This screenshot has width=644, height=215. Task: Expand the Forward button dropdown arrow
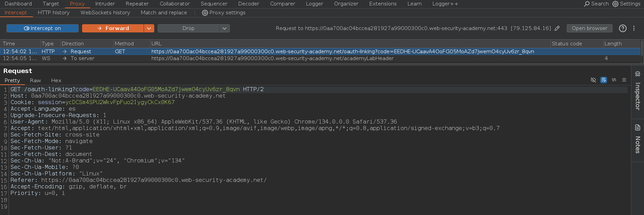(x=149, y=28)
